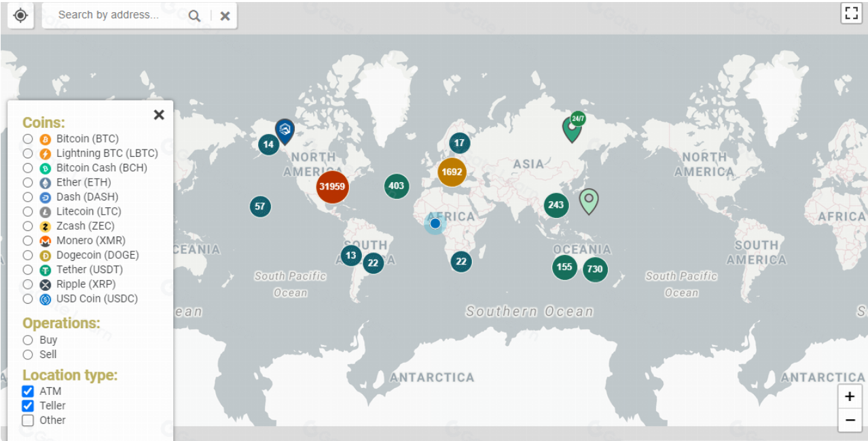Click the blue pin marker near Alaska
Screen dimensions: 868x441
(x=285, y=130)
